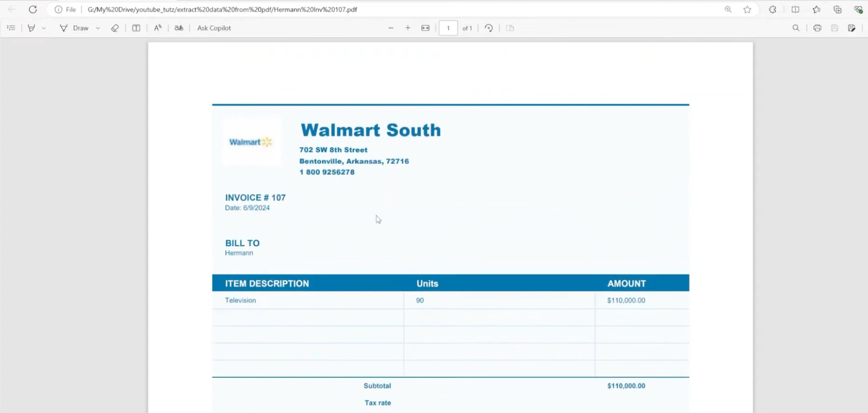The width and height of the screenshot is (868, 413).
Task: Select the Highlight tool
Action: tap(31, 28)
